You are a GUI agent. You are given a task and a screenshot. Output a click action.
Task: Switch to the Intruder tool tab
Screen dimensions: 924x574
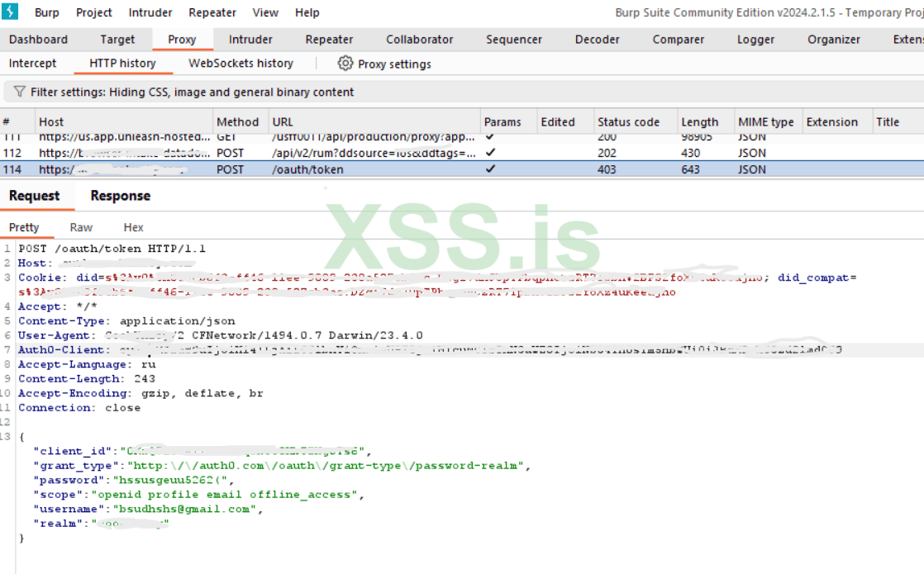(250, 40)
